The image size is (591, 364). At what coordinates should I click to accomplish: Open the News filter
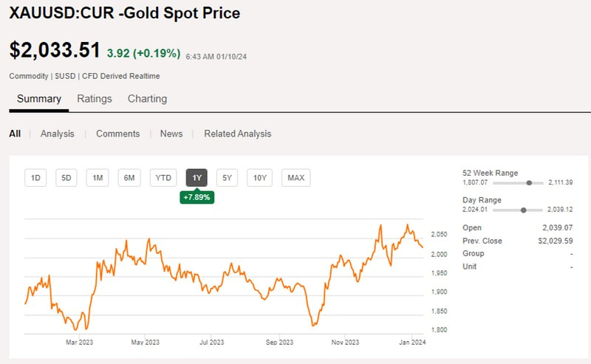click(171, 134)
